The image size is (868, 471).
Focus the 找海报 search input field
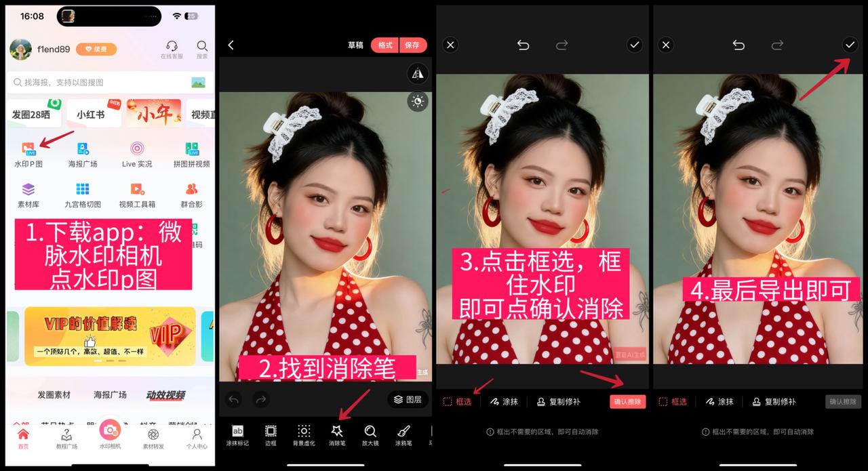coord(102,82)
